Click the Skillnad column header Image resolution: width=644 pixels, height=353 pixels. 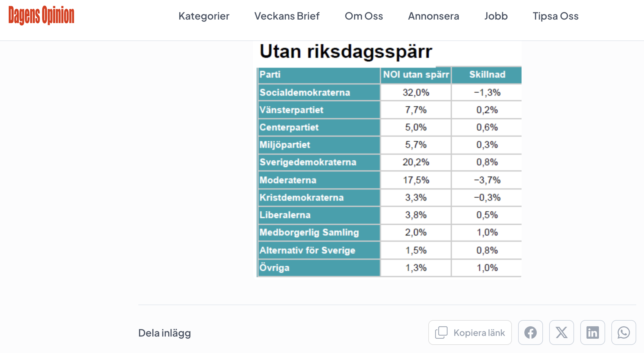coord(487,75)
